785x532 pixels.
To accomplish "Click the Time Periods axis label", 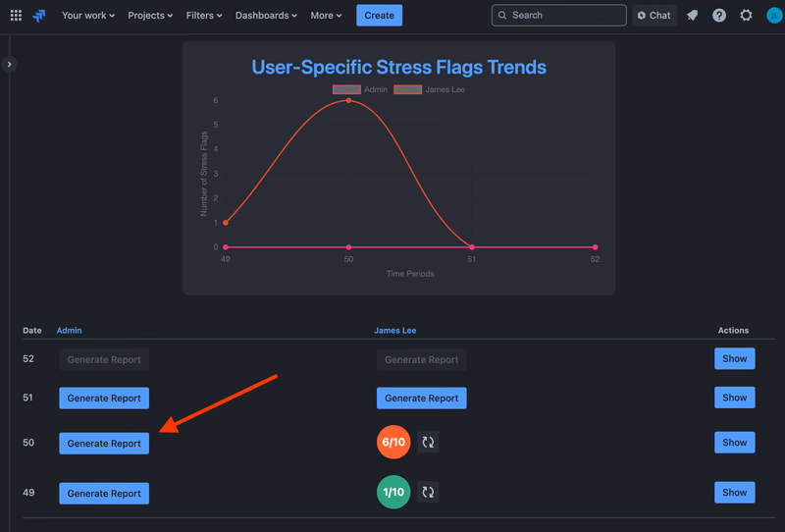I will [x=410, y=274].
